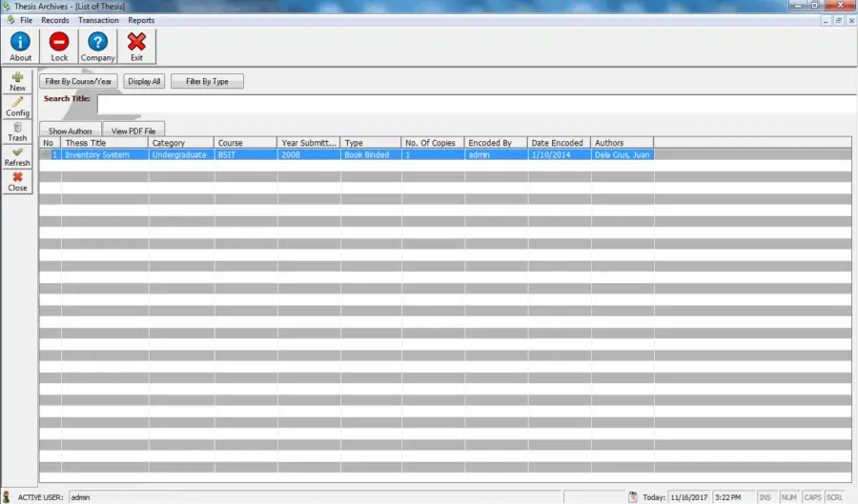Click the INS indicator in status bar
The height and width of the screenshot is (504, 858).
pos(766,497)
